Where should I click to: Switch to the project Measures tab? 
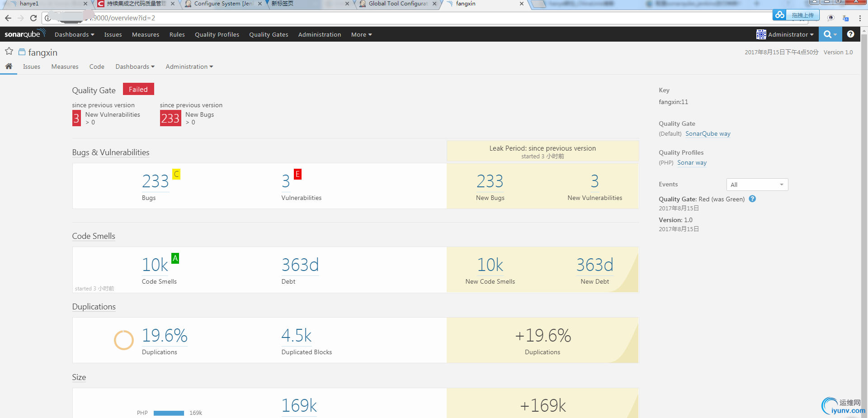65,66
